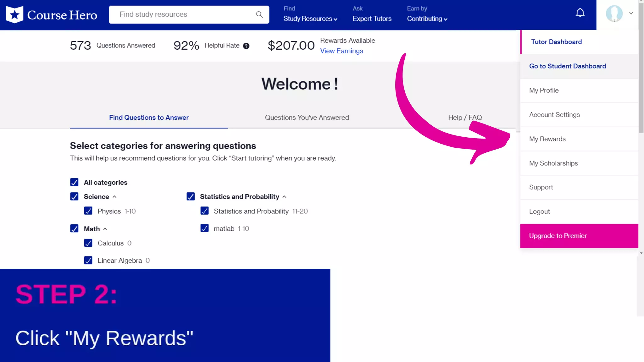
Task: Open the notifications bell
Action: click(580, 13)
